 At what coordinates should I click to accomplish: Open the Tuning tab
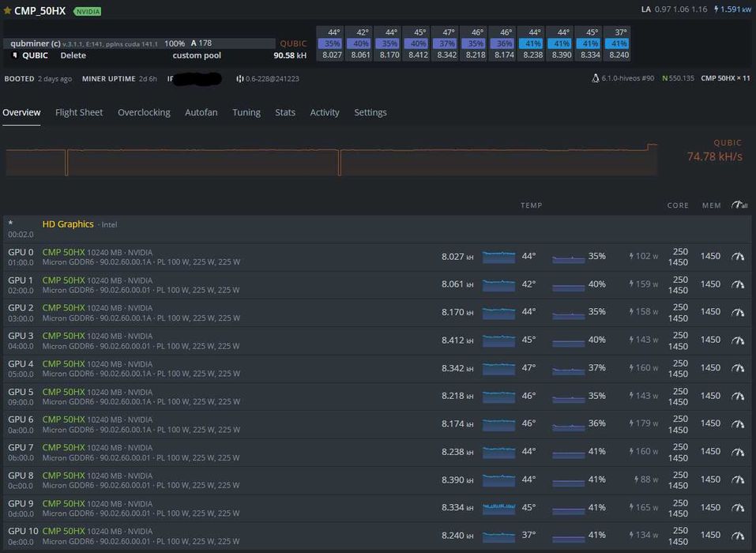(x=246, y=112)
